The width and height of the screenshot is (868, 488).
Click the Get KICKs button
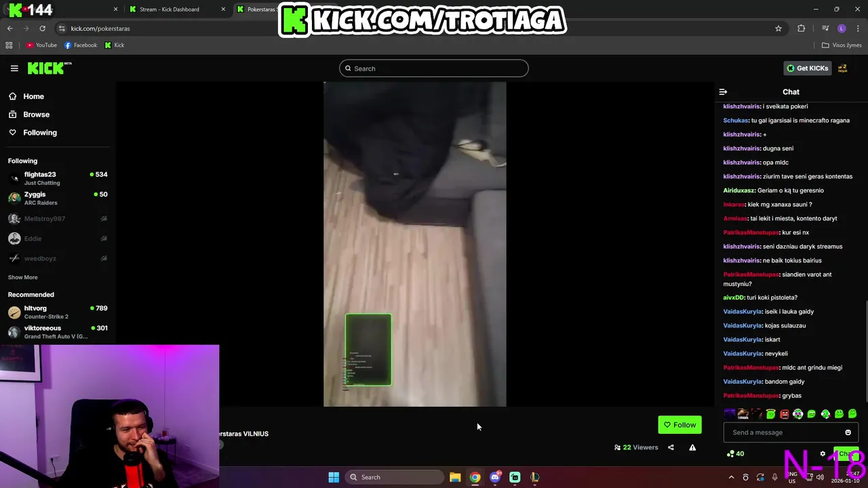click(x=808, y=68)
